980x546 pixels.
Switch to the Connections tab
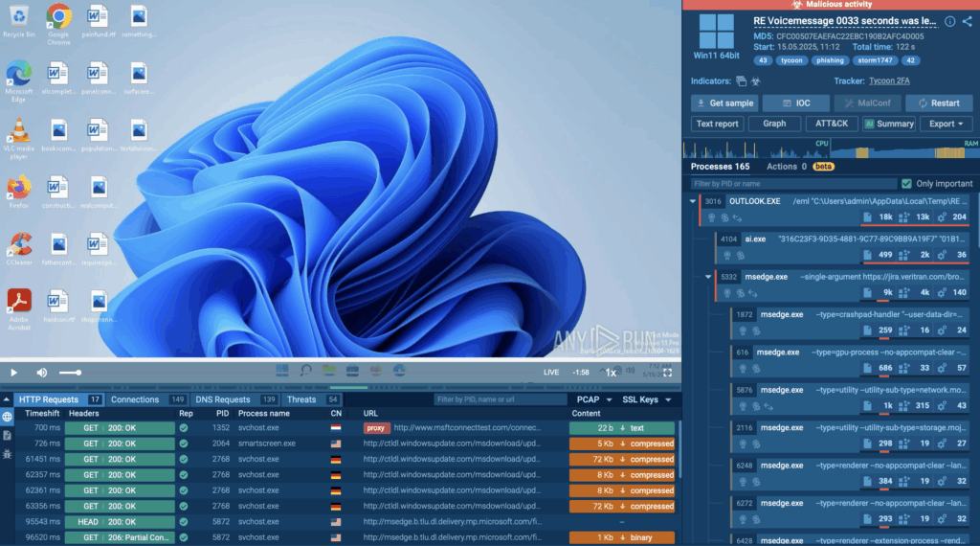coord(147,399)
